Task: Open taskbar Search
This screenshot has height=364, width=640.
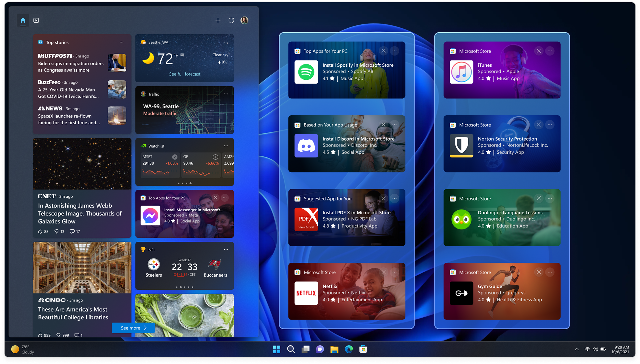Action: (x=291, y=349)
